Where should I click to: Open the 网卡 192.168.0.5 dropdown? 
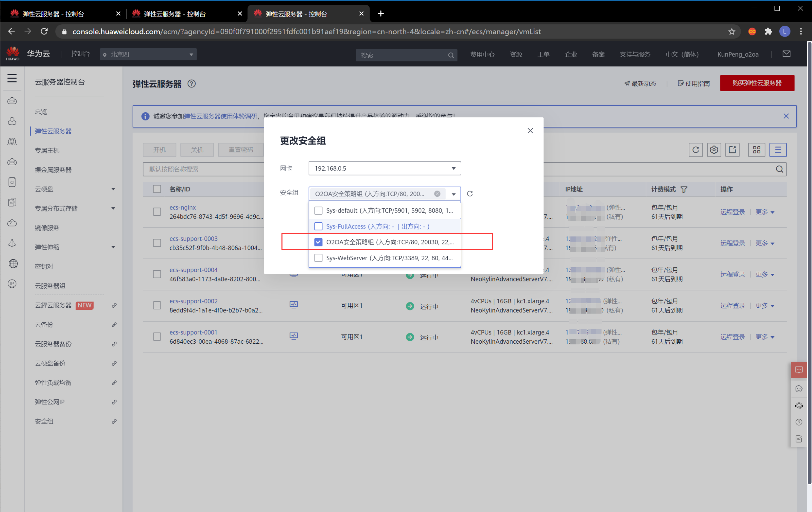pos(385,168)
